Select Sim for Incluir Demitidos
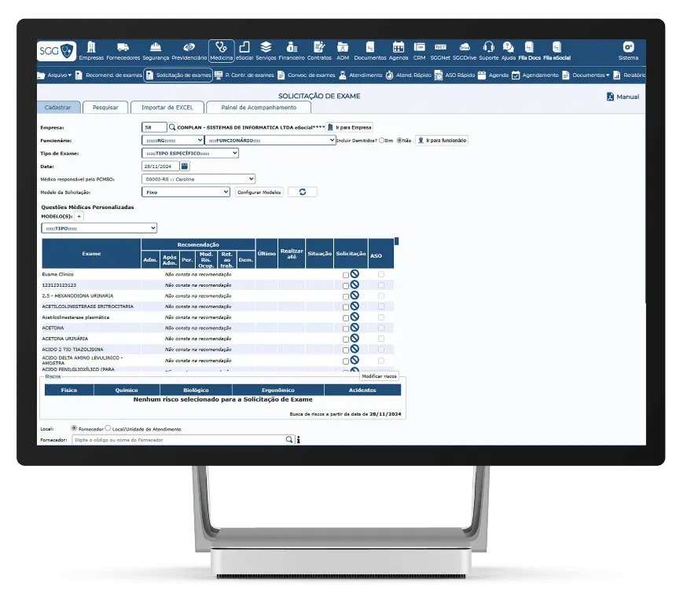687x616 pixels. 381,141
